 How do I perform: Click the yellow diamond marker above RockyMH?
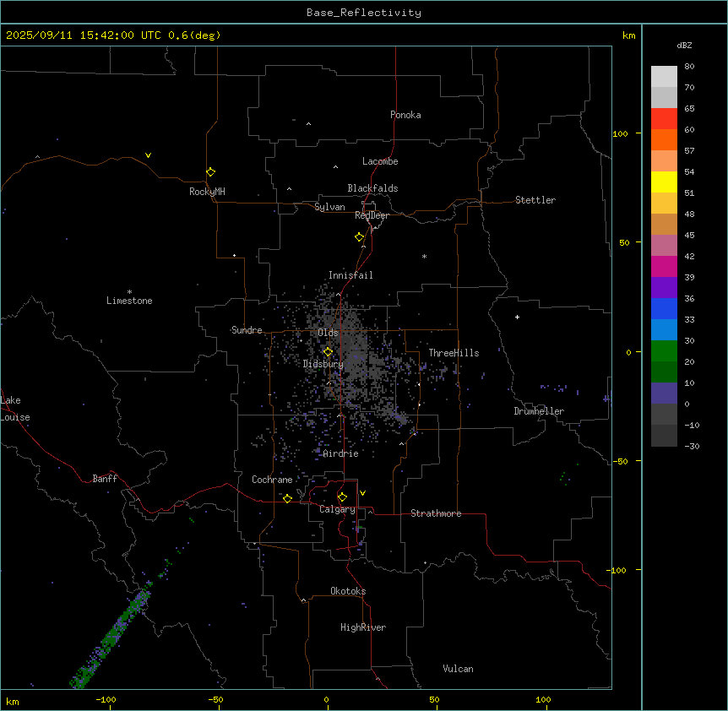pyautogui.click(x=210, y=172)
